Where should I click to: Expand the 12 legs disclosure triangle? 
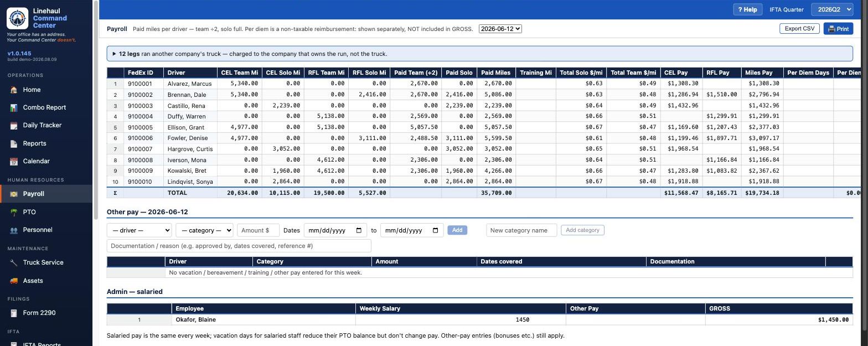click(114, 54)
